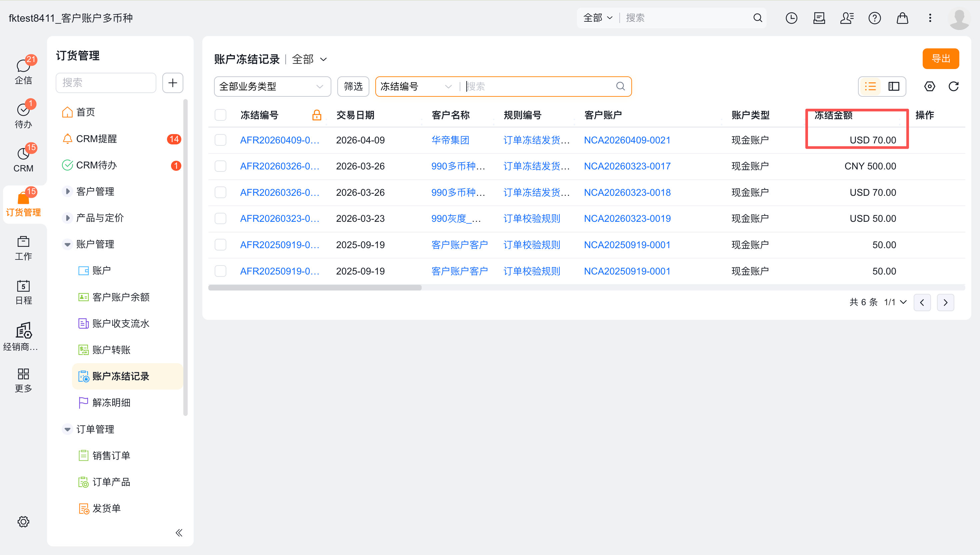Open the settings gear at the bottom left

pyautogui.click(x=23, y=521)
